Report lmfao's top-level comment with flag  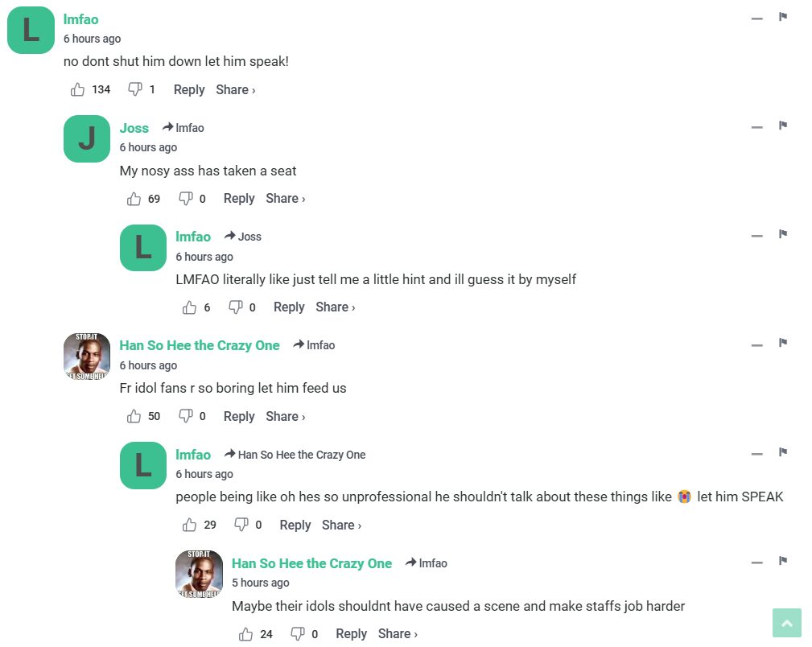click(x=782, y=17)
